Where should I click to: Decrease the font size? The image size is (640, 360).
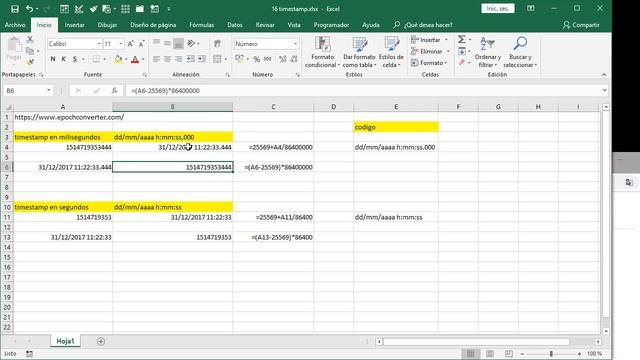point(142,44)
